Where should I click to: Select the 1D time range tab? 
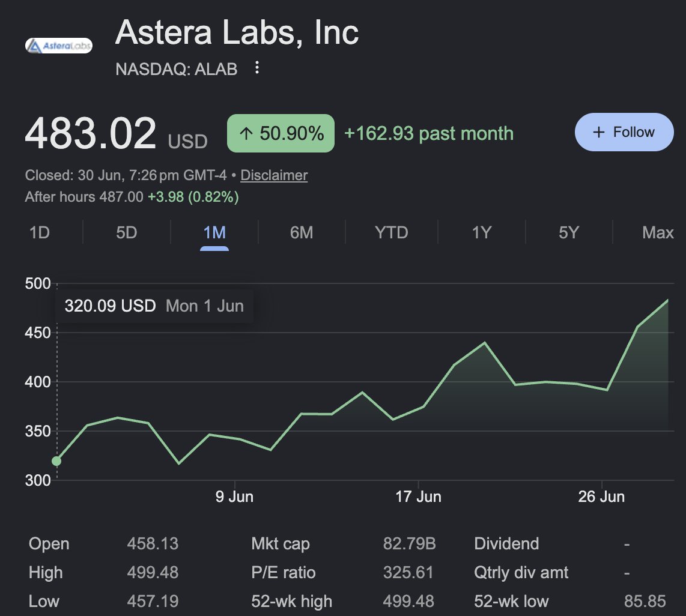(40, 232)
